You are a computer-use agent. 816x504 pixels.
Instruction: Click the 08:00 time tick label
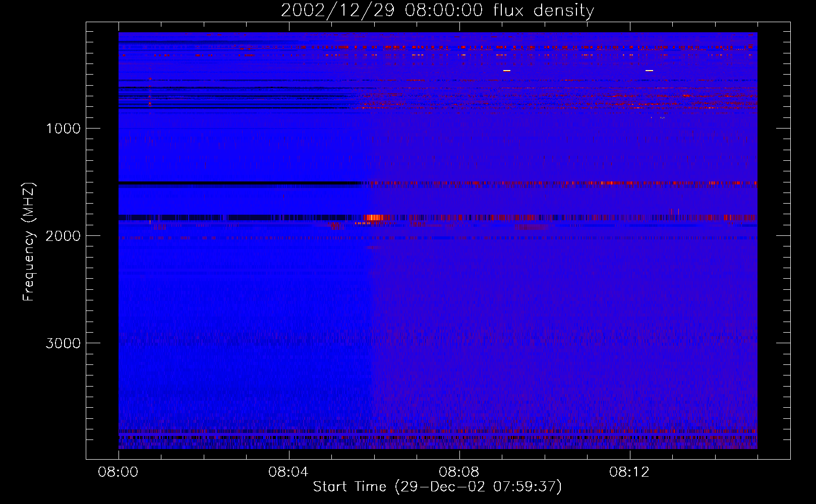tap(118, 472)
